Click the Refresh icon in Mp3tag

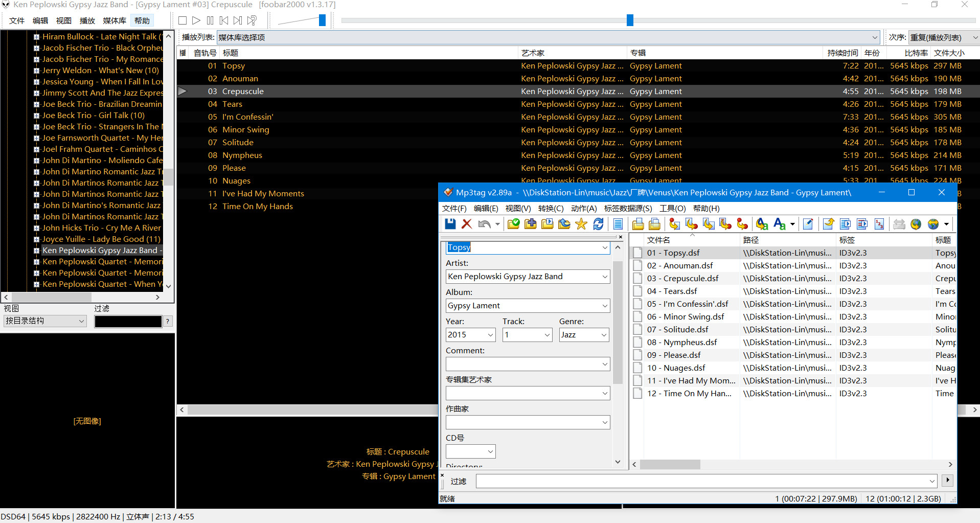click(x=598, y=224)
